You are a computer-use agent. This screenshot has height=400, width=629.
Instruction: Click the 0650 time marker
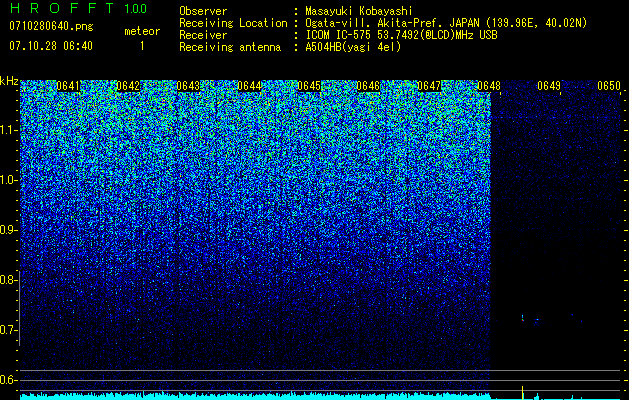(609, 86)
